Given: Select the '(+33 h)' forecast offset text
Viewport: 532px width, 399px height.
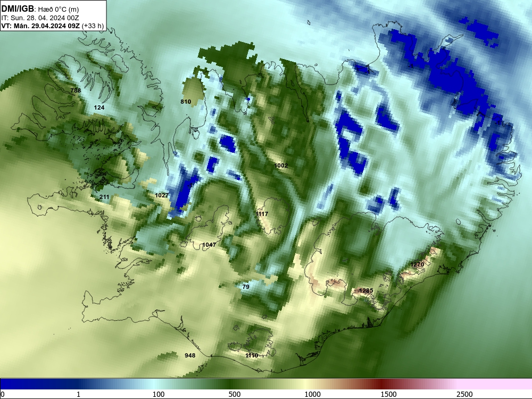Looking at the screenshot, I should coord(93,26).
